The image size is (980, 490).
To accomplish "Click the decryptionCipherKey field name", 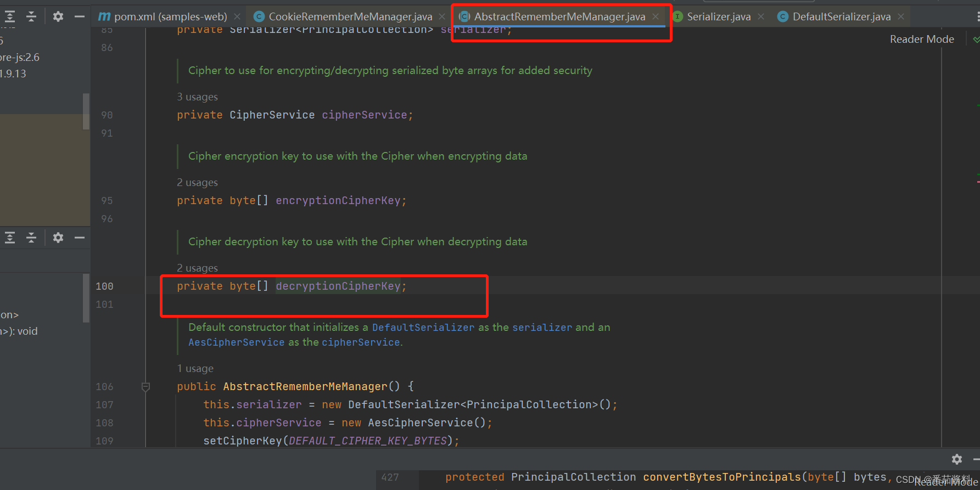I will point(338,286).
